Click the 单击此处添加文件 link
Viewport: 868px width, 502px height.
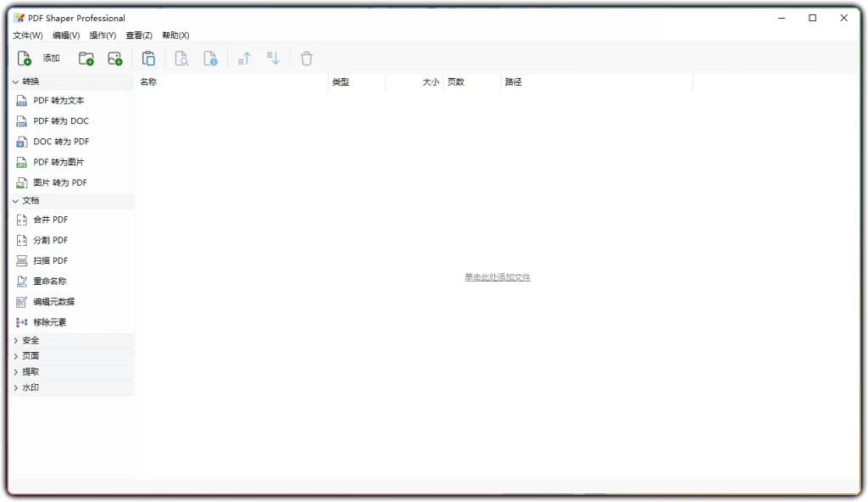point(496,276)
